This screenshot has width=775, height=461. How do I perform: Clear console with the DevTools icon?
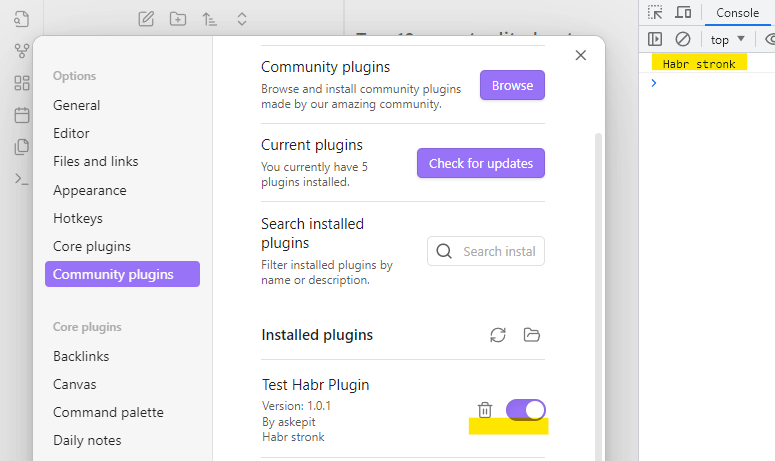[x=683, y=39]
